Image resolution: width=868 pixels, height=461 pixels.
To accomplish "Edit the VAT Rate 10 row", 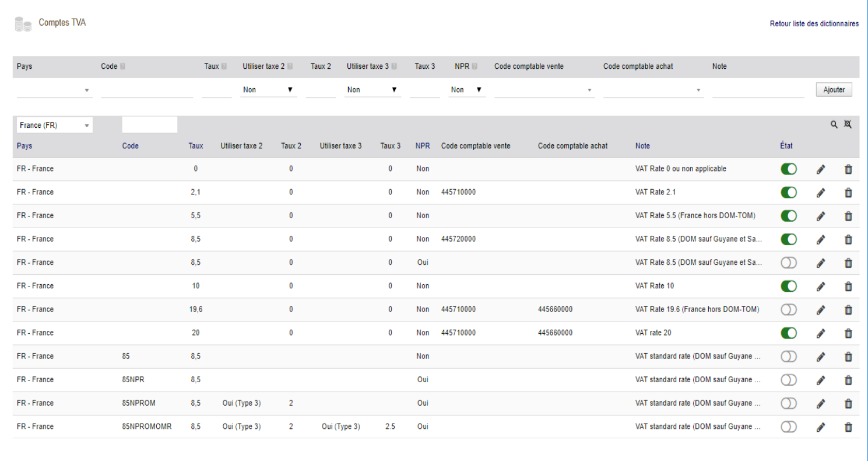I will click(x=821, y=287).
